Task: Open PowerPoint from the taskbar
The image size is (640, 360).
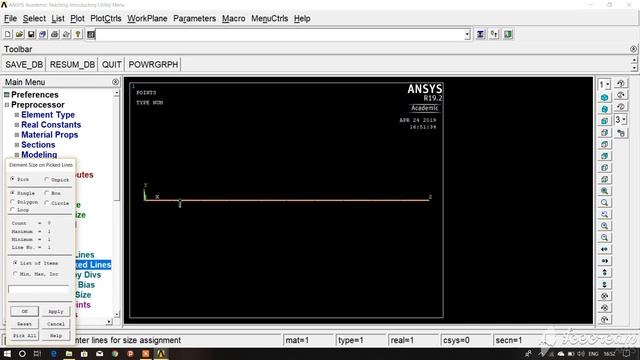Action: tap(130, 354)
